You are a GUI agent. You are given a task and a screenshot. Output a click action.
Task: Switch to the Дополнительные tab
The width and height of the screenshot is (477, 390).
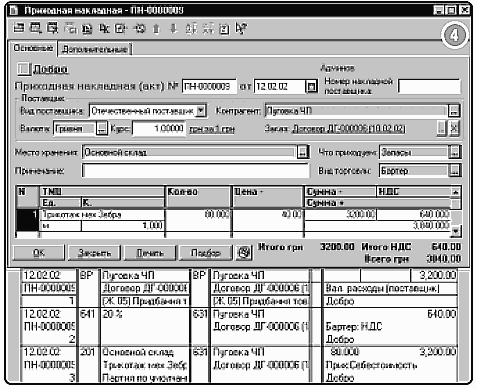[95, 49]
